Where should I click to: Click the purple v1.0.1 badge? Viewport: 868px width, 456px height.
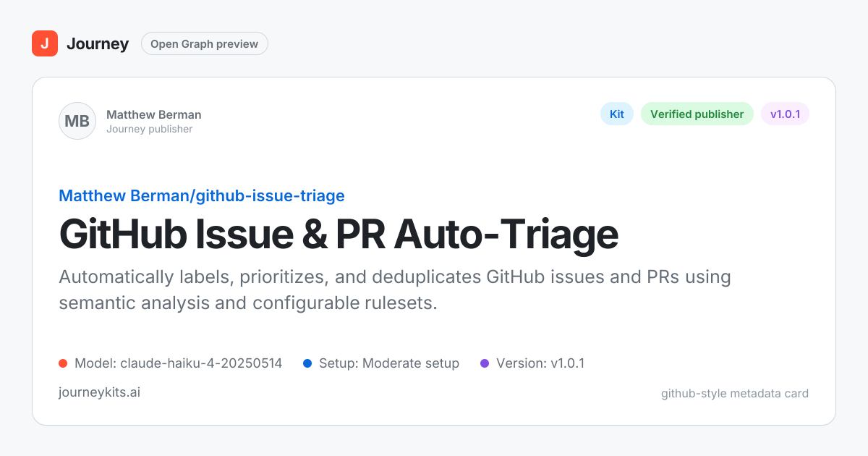(x=785, y=114)
